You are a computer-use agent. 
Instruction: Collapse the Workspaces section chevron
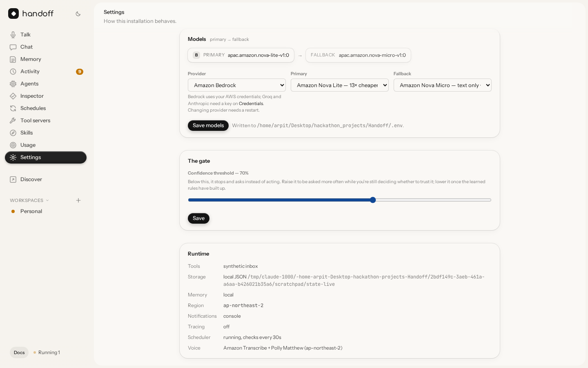coord(47,200)
